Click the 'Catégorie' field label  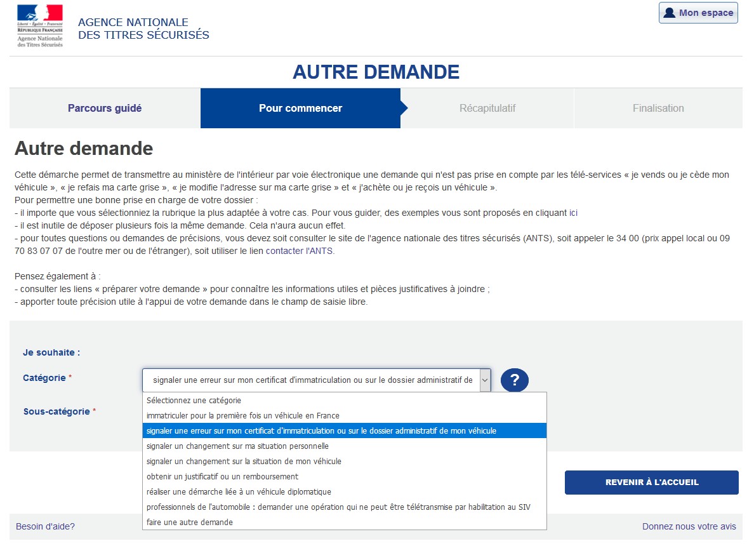[44, 378]
